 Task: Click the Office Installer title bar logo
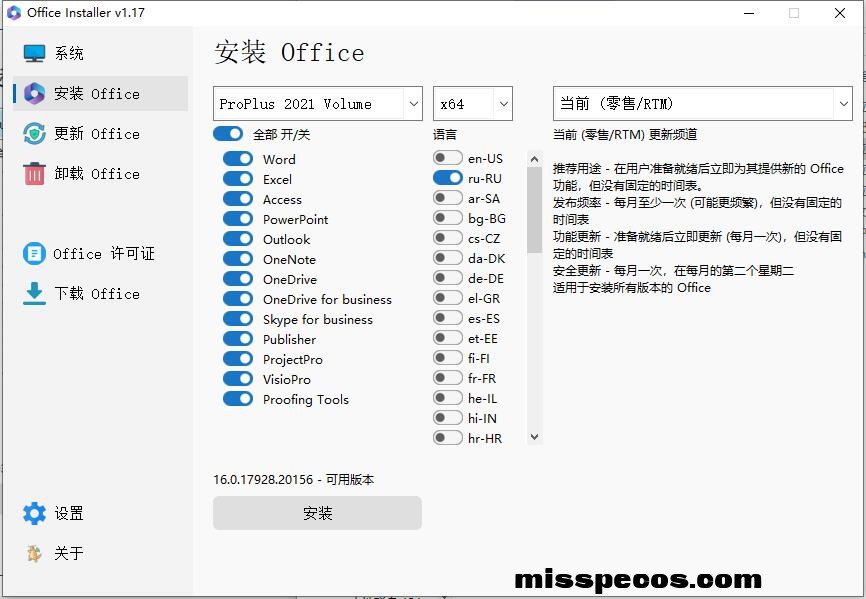coord(14,13)
